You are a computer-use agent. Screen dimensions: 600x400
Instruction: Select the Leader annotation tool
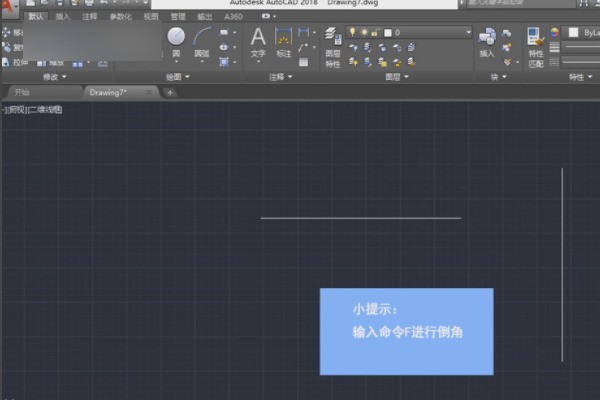[303, 47]
